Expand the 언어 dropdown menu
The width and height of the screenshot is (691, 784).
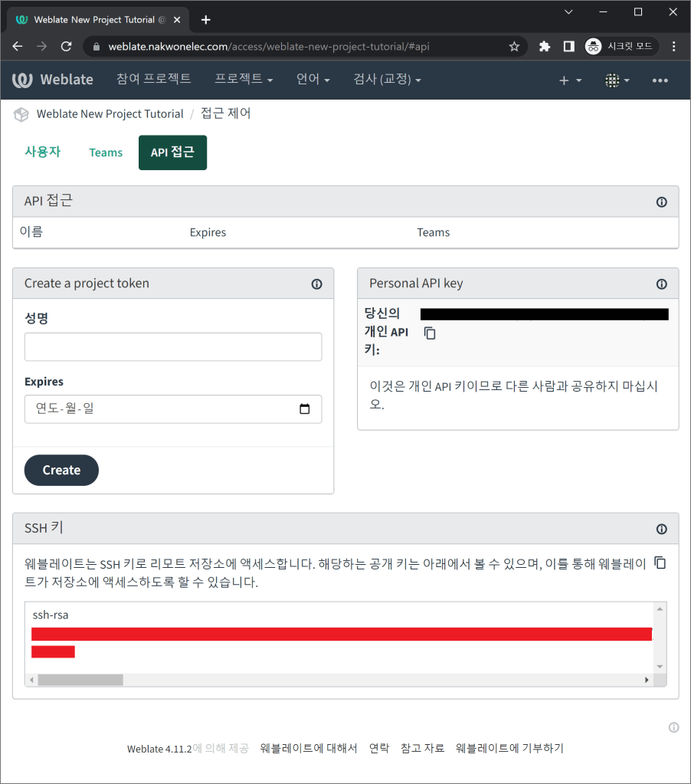click(x=313, y=80)
